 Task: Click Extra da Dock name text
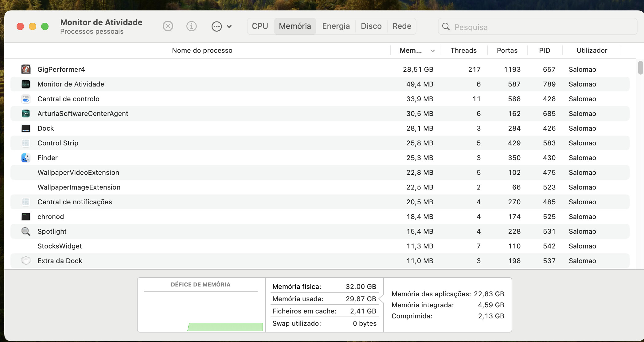coord(60,261)
